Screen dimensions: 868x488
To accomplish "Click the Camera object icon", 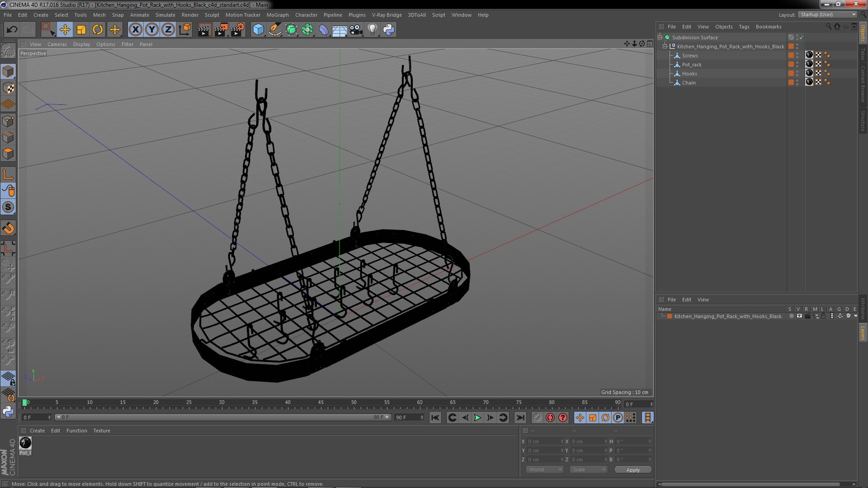I will point(356,30).
